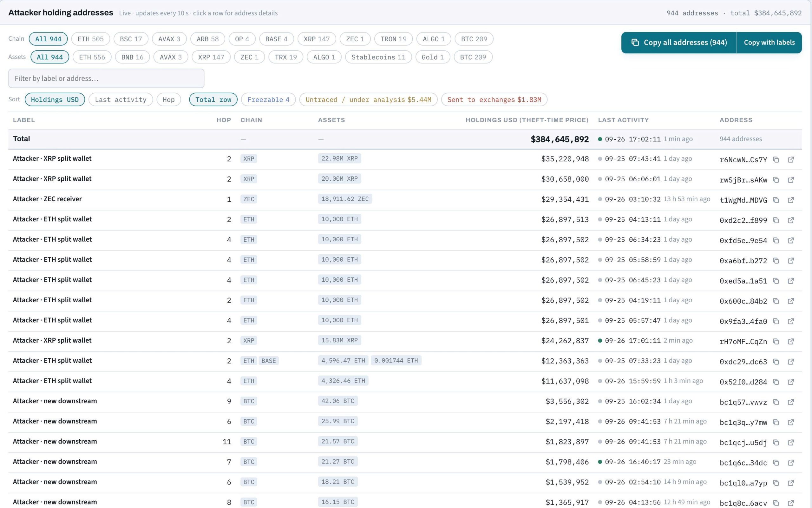The width and height of the screenshot is (812, 508).
Task: Copy address rwSjBr…sAKw with copy icon
Action: pos(776,180)
